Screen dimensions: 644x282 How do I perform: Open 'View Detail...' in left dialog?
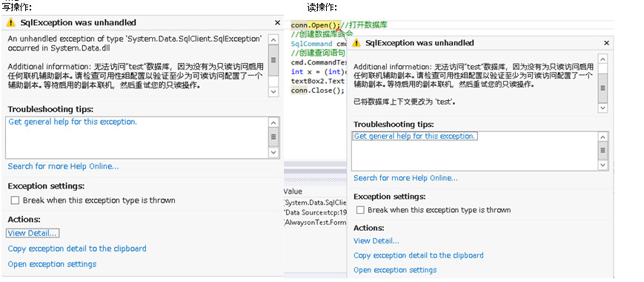(x=33, y=233)
